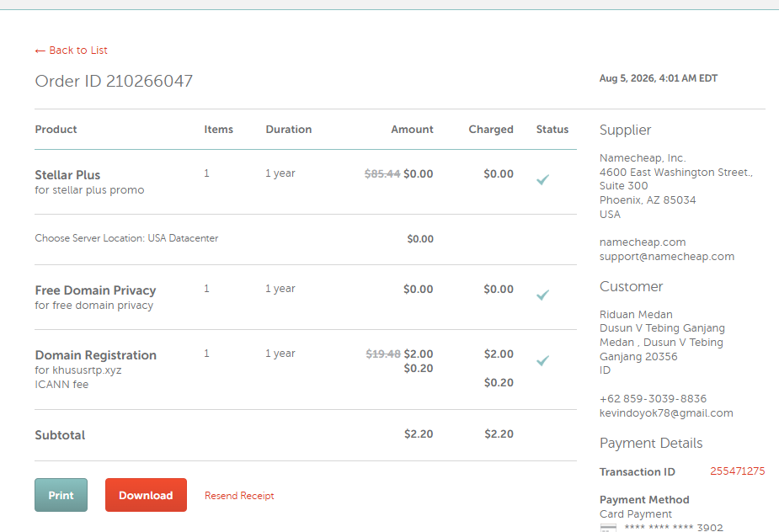Screen dimensions: 779x532
Task: Click the $2.20 charged subtotal
Action: point(499,434)
